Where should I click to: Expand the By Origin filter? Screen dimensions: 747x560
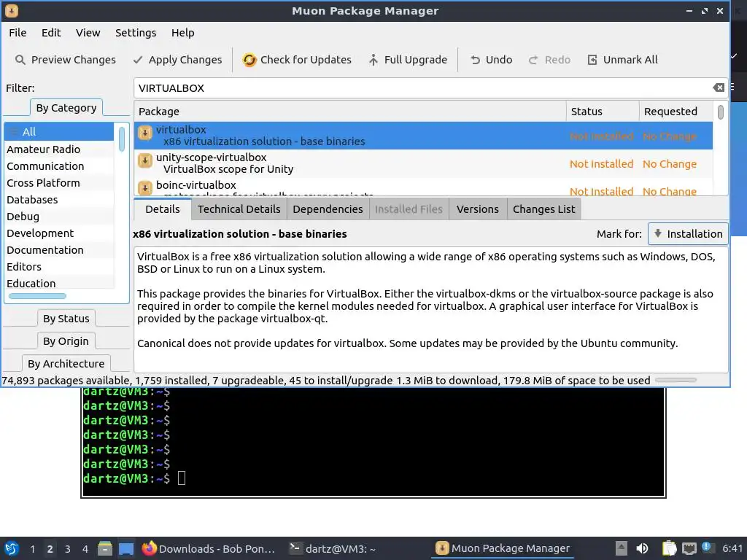tap(66, 341)
